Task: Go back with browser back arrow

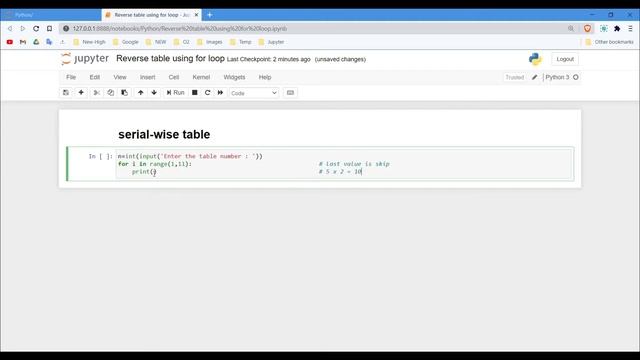Action: click(x=10, y=29)
